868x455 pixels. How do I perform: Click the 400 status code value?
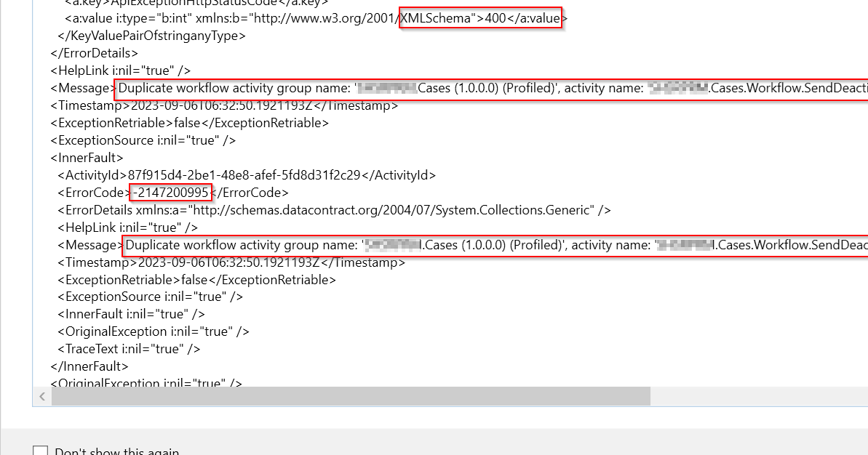[x=495, y=18]
